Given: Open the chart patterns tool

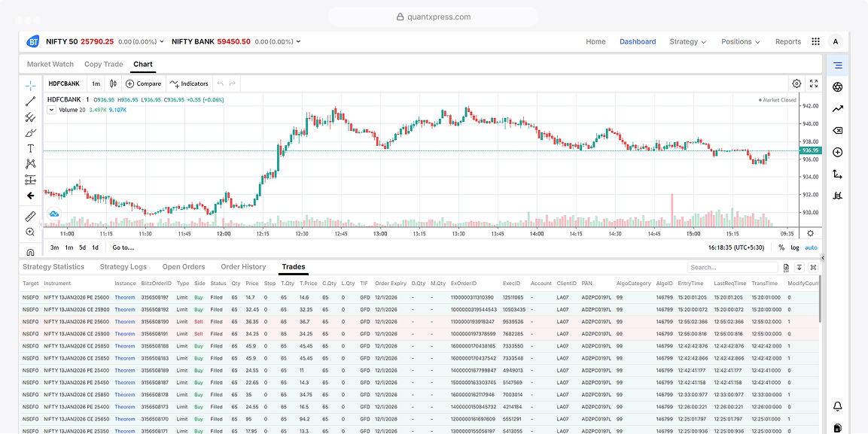Looking at the screenshot, I should 30,164.
